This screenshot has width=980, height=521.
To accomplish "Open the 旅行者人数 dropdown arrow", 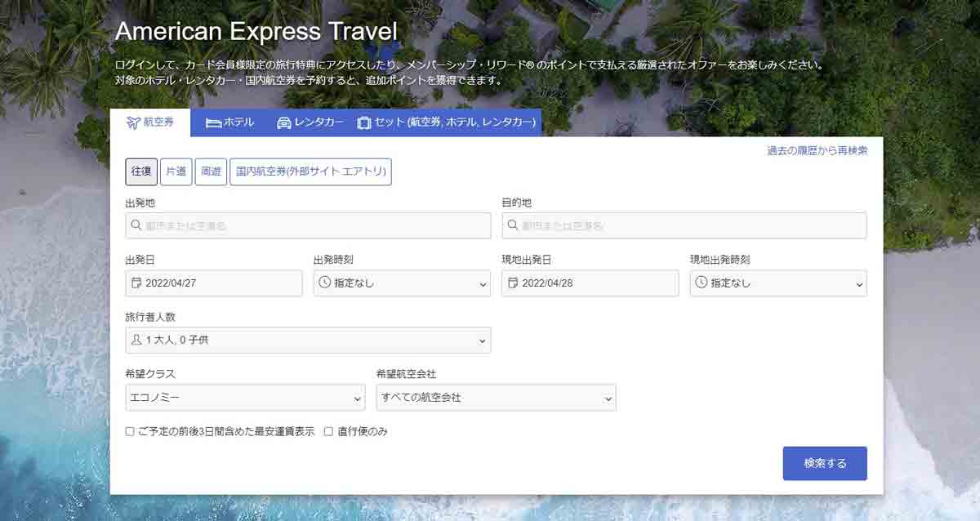I will (x=482, y=341).
